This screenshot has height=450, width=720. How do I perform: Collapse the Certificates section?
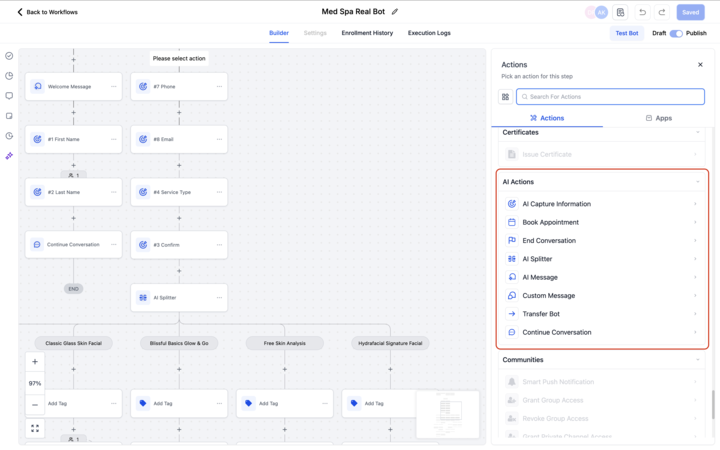pos(697,132)
